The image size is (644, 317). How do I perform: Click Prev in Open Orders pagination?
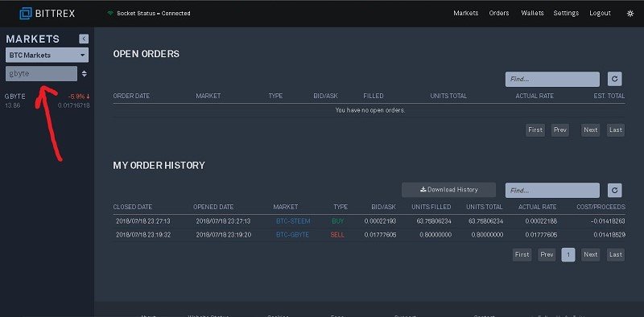click(x=559, y=130)
